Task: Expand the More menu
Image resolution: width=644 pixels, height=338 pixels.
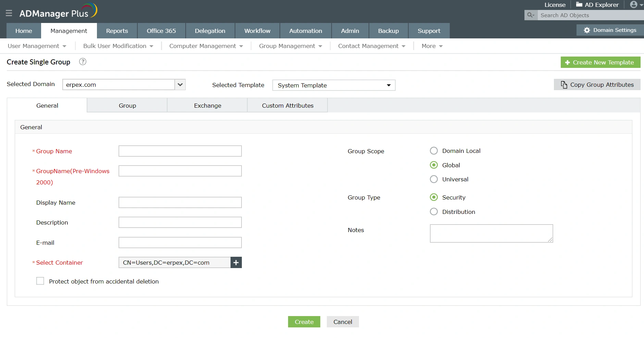Action: 432,46
